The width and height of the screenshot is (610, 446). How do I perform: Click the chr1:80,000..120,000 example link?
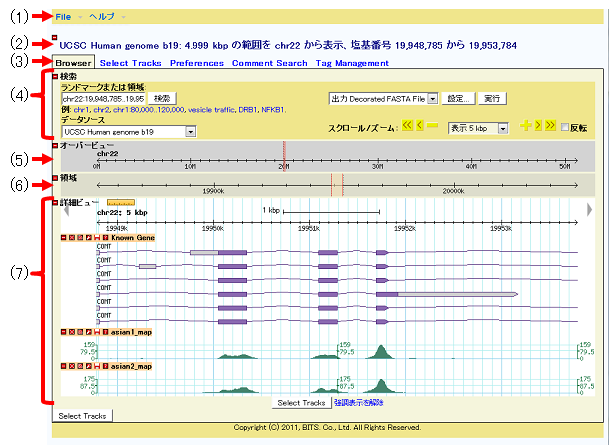coord(149,110)
